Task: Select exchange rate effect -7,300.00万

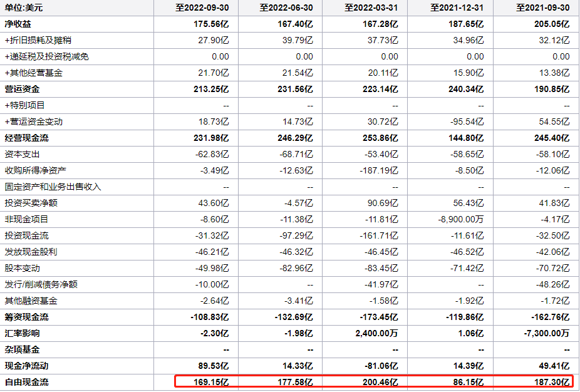Action: pos(547,333)
